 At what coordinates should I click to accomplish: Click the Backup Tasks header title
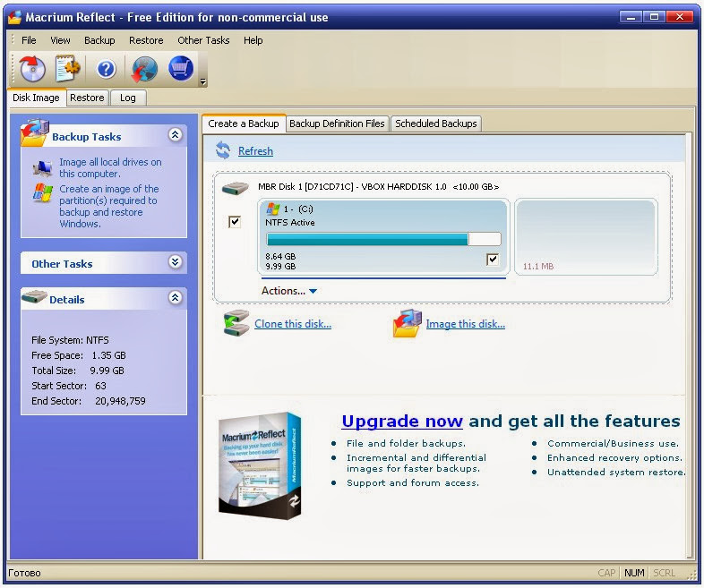point(87,137)
